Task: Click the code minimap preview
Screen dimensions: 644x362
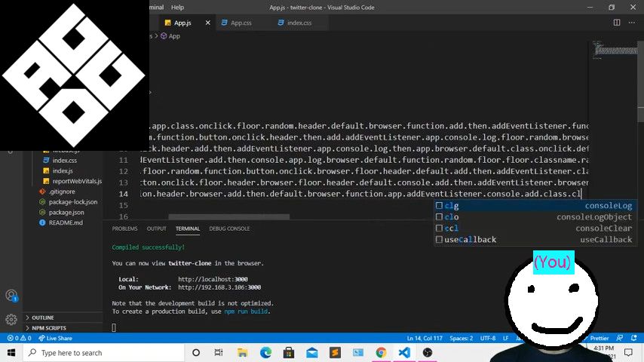Action: pos(614,50)
